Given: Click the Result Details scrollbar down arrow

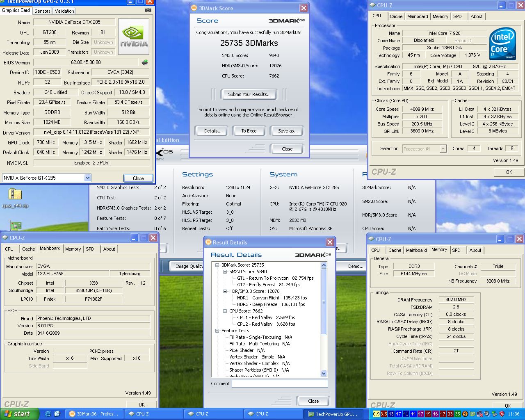Looking at the screenshot, I should pyautogui.click(x=324, y=373).
